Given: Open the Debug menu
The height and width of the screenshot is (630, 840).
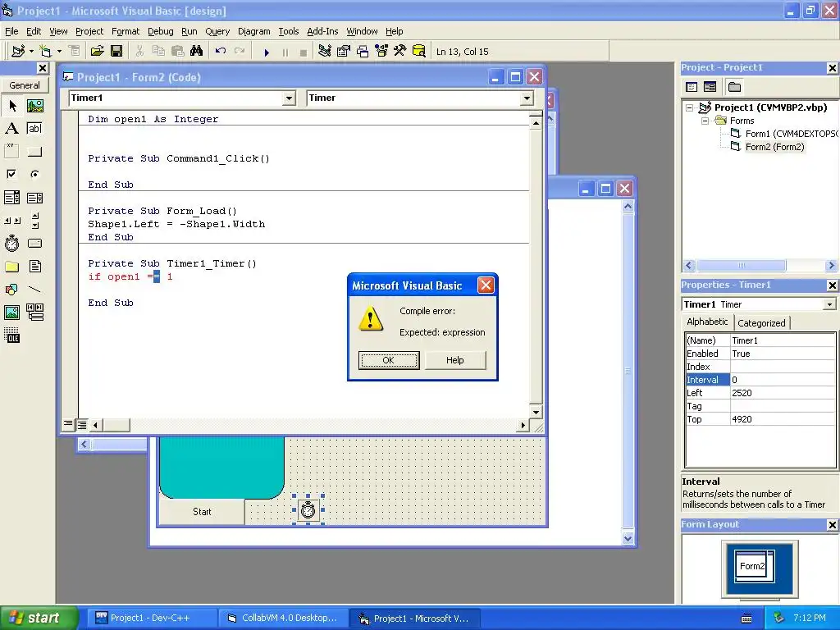Looking at the screenshot, I should 160,31.
